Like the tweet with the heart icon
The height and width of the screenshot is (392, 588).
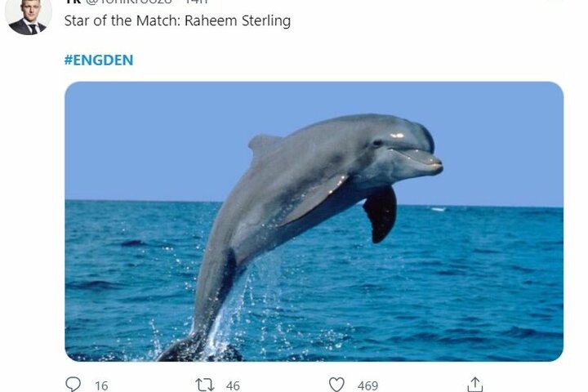coord(336,385)
